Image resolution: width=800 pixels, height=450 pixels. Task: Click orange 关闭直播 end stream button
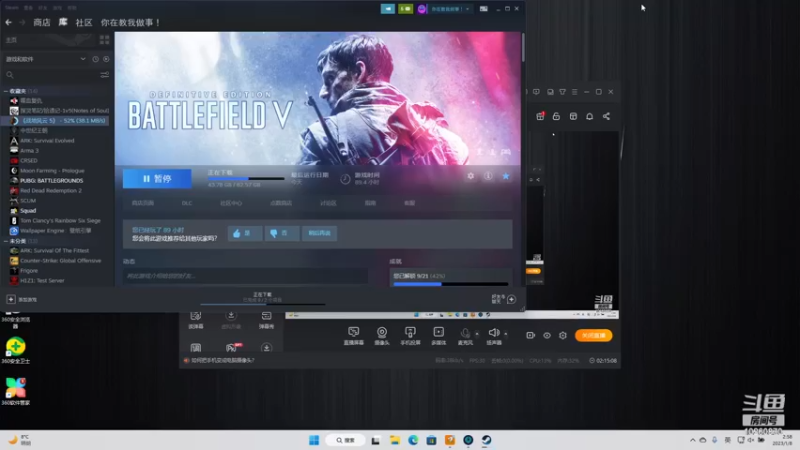click(x=593, y=335)
